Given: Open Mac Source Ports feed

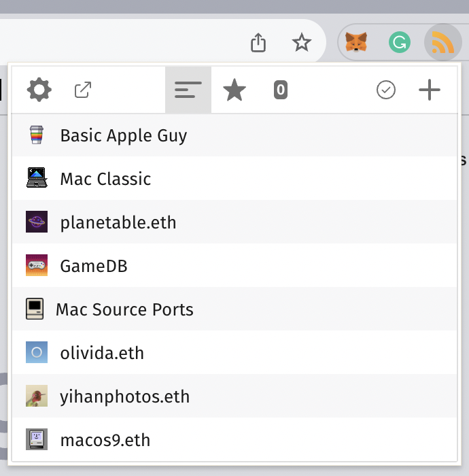Looking at the screenshot, I should 124,309.
